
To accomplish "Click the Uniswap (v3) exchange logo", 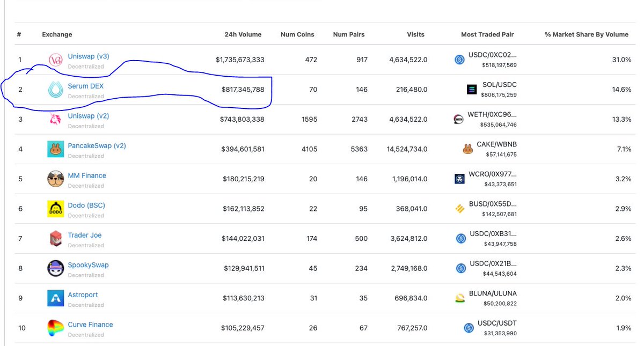I will tap(56, 60).
